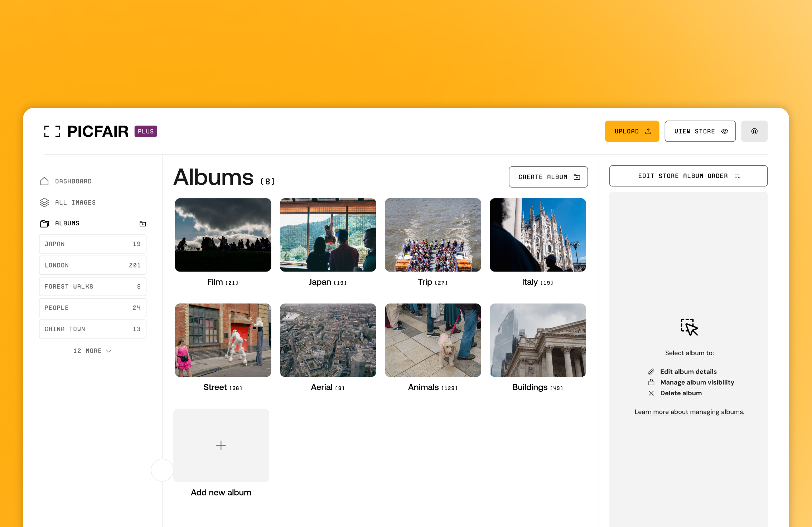
Task: Open the Animals album thumbnail
Action: (432, 340)
